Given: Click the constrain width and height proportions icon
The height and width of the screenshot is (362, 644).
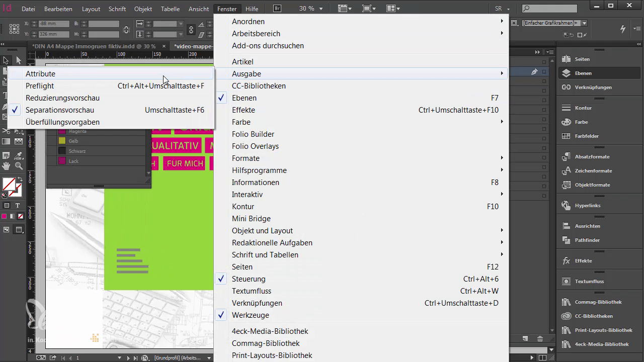Looking at the screenshot, I should click(x=126, y=29).
